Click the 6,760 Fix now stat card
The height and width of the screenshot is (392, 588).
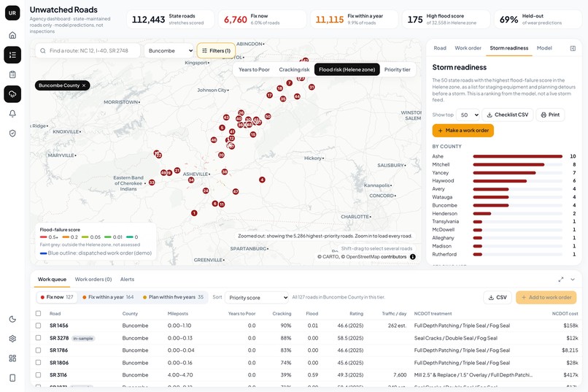[262, 20]
